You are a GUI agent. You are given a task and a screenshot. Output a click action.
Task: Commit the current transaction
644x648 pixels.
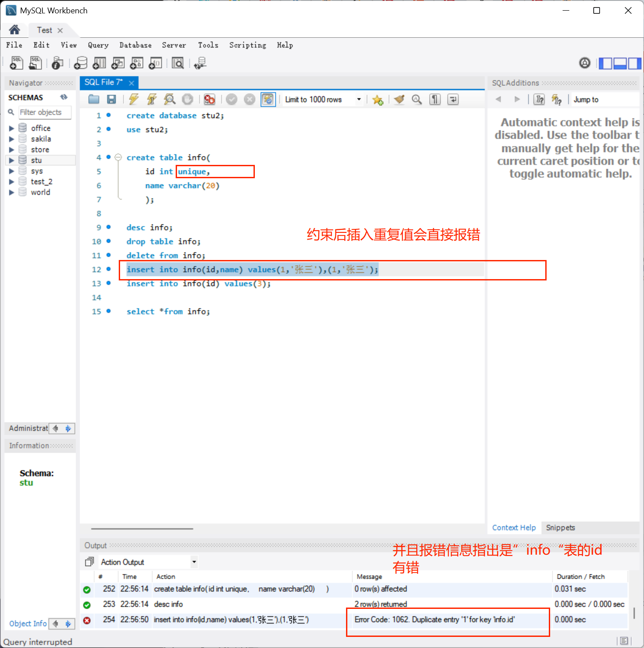point(231,100)
